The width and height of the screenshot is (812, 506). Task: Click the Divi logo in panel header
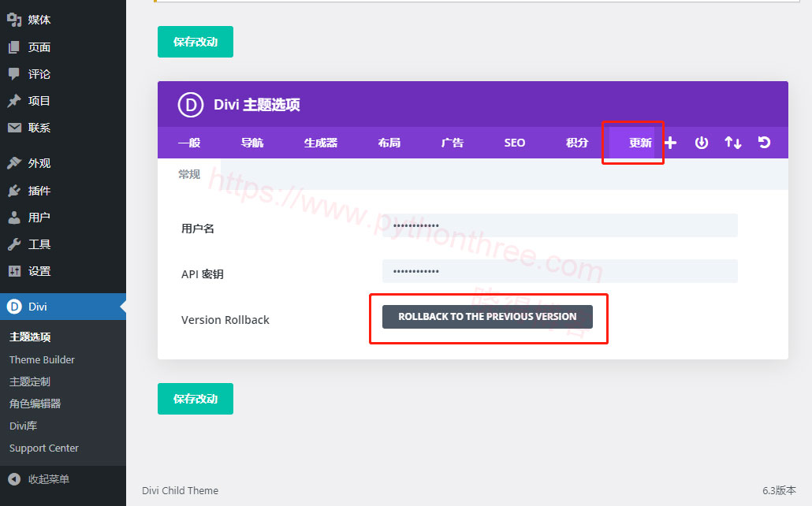pos(191,105)
